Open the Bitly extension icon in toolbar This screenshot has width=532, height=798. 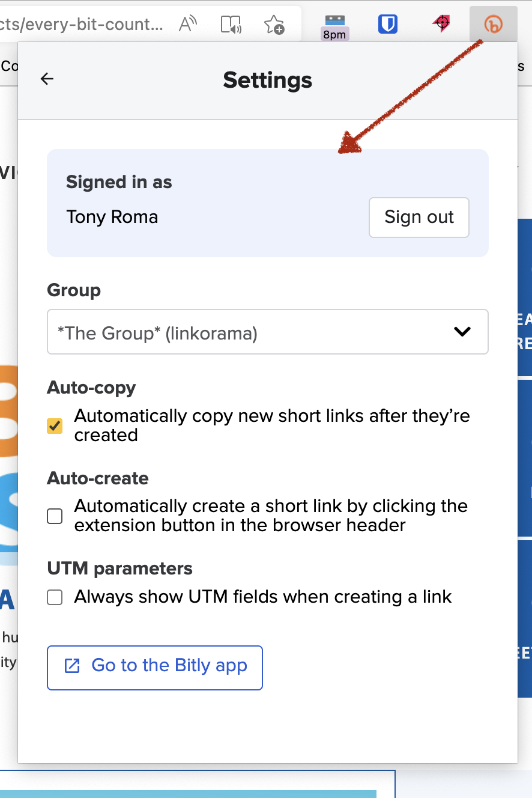coord(493,25)
